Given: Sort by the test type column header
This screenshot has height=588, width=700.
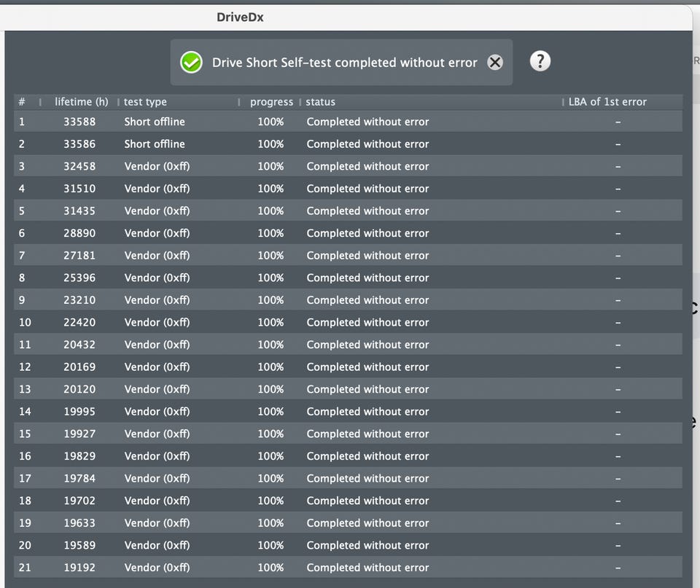Looking at the screenshot, I should (145, 102).
